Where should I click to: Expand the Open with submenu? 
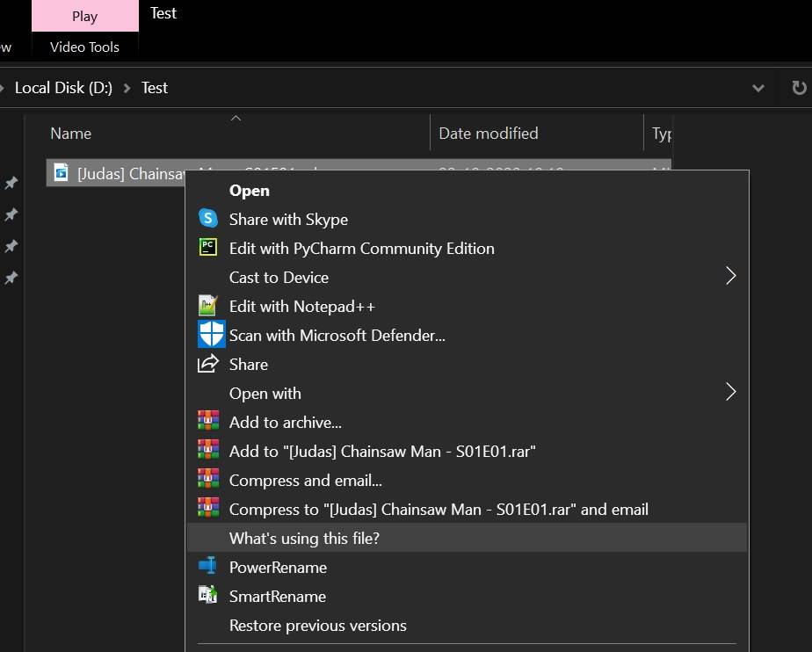tap(730, 392)
